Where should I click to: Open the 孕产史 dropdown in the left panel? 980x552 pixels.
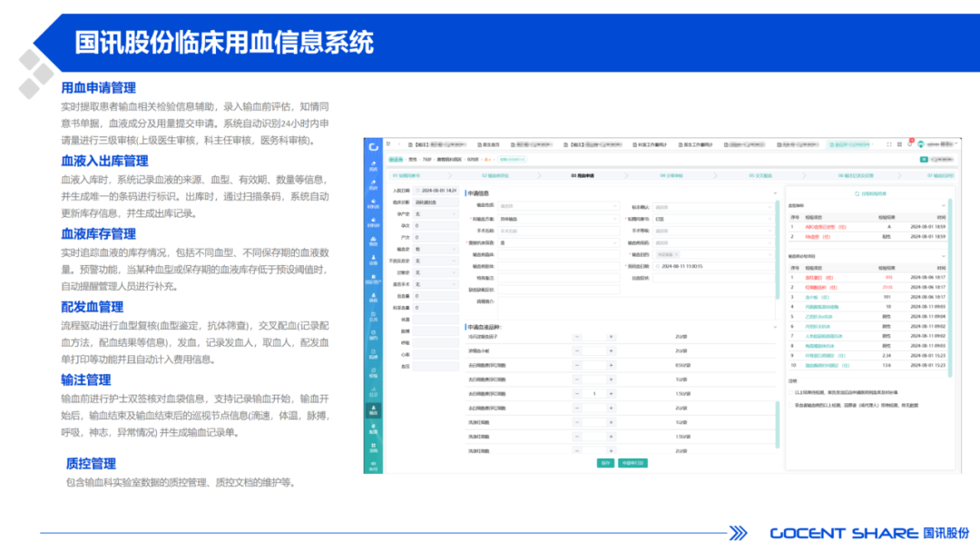click(x=435, y=213)
